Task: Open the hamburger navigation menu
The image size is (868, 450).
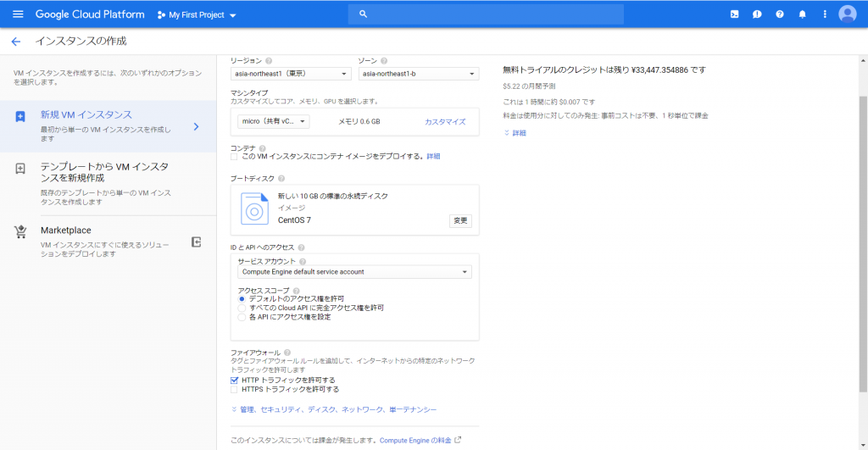Action: [18, 14]
